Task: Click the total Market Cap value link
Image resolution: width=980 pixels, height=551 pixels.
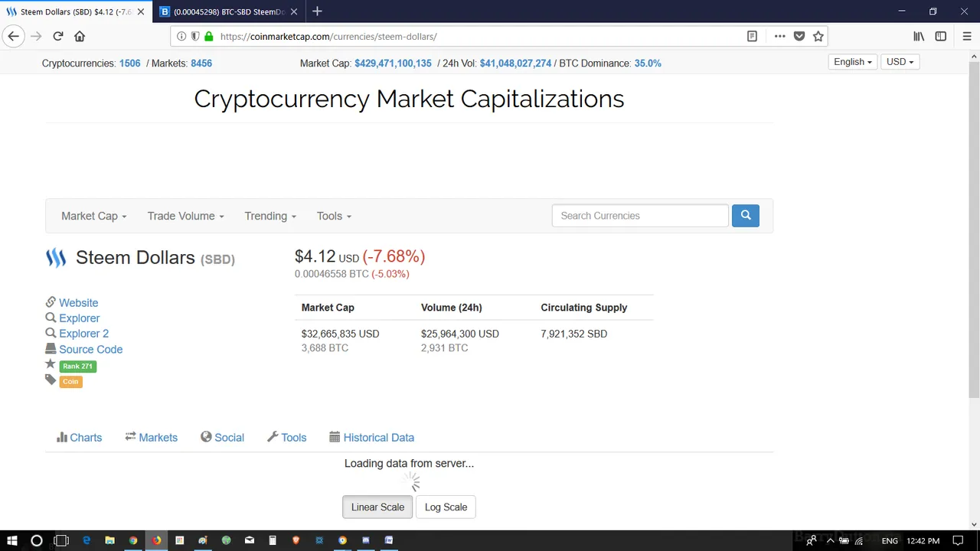Action: click(x=393, y=64)
